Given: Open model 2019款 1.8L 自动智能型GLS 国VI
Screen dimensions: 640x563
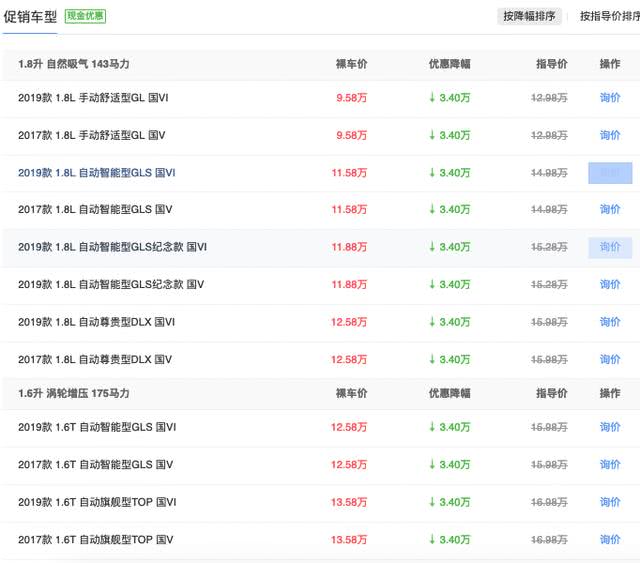Looking at the screenshot, I should (97, 173).
